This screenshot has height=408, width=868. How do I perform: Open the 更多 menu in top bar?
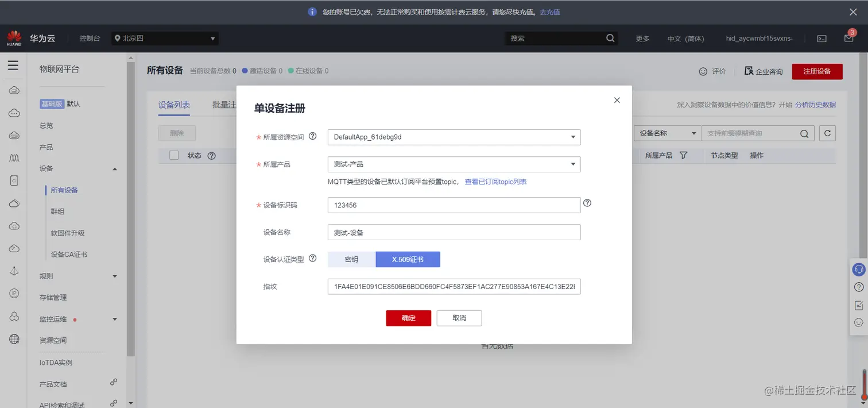tap(642, 38)
